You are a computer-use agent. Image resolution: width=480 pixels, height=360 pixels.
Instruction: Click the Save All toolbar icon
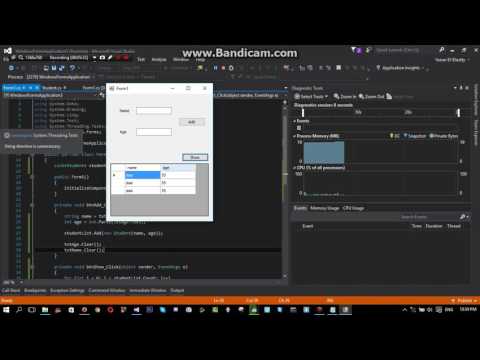(61, 68)
